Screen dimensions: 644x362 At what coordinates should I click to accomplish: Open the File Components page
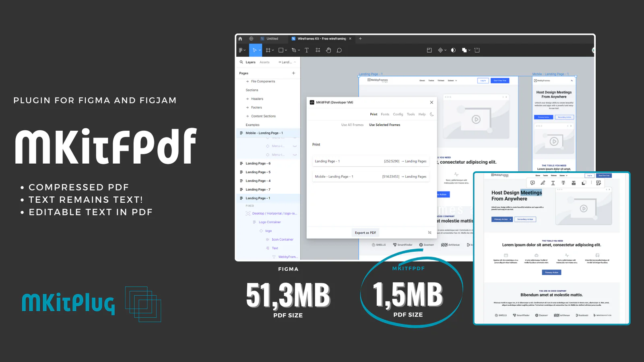point(263,81)
